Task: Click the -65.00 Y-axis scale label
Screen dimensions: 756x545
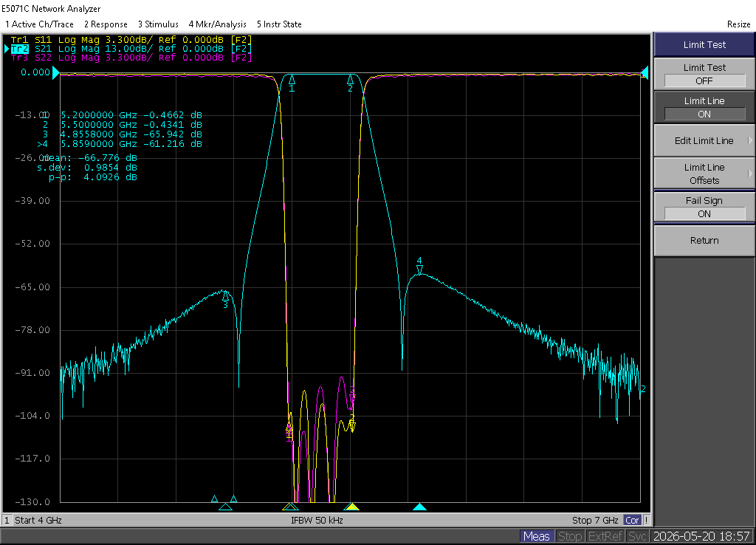Action: tap(32, 287)
